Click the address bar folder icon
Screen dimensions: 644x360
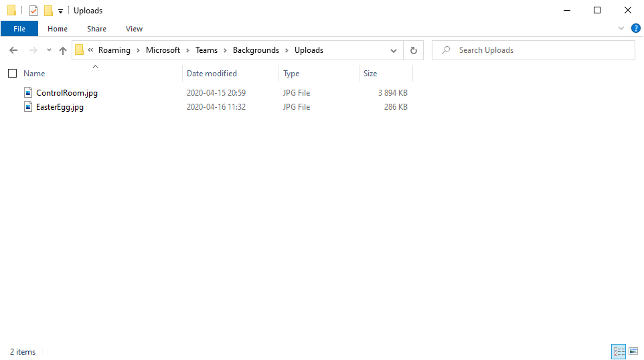(x=79, y=50)
